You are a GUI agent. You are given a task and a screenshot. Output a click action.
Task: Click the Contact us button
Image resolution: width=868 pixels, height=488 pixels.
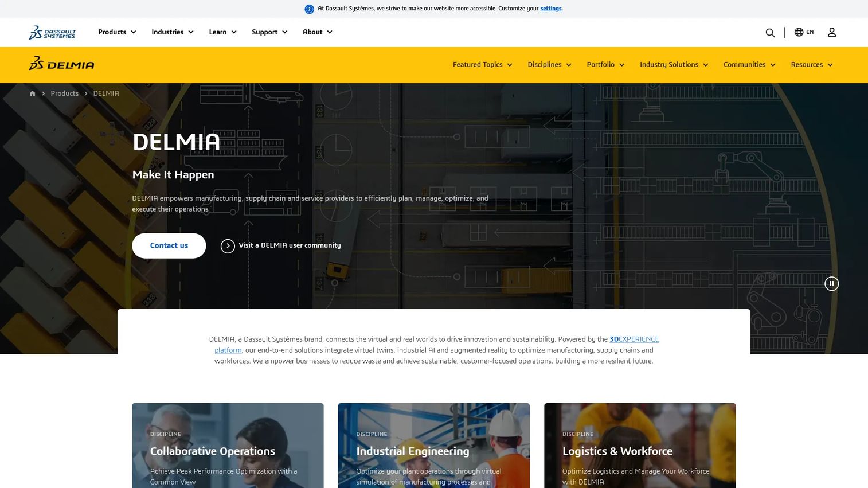pyautogui.click(x=169, y=245)
